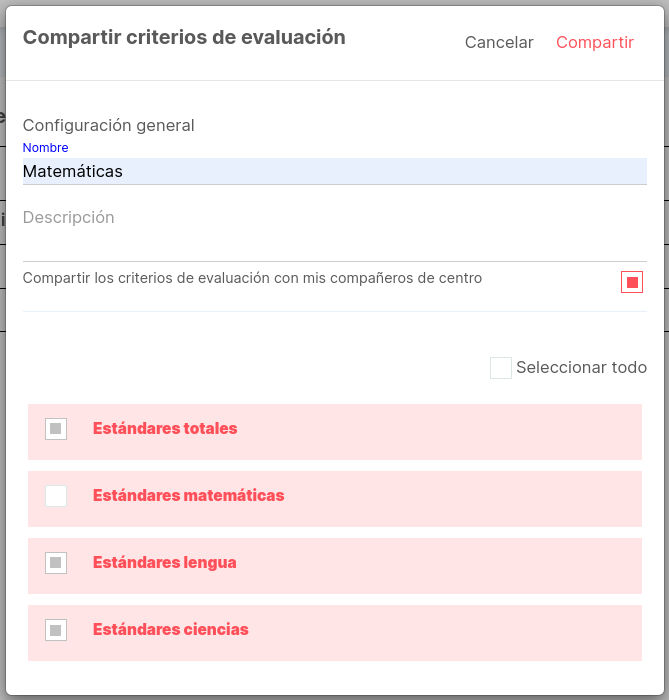The height and width of the screenshot is (700, 669).
Task: Focus the Nombre field containing Matemáticas
Action: (335, 171)
